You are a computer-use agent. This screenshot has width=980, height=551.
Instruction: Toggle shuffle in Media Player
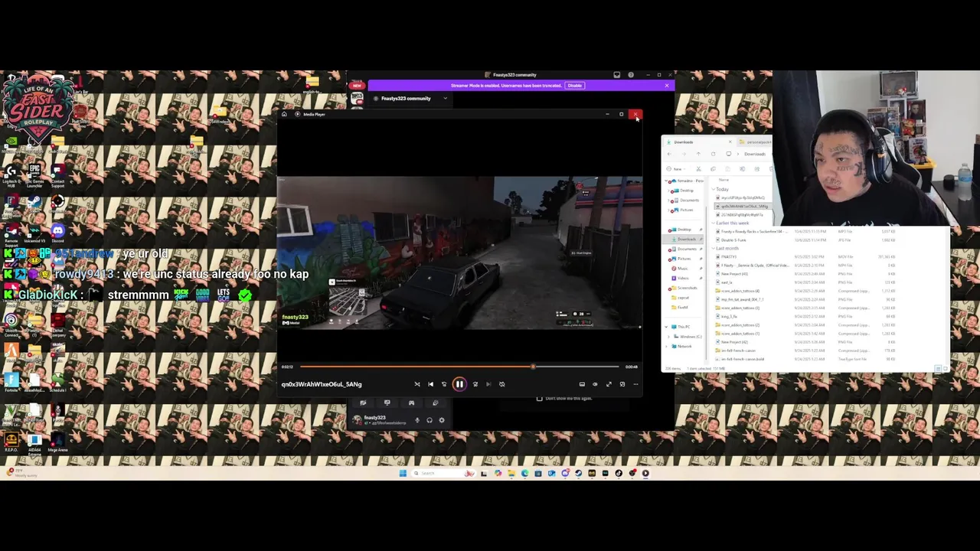tap(417, 384)
